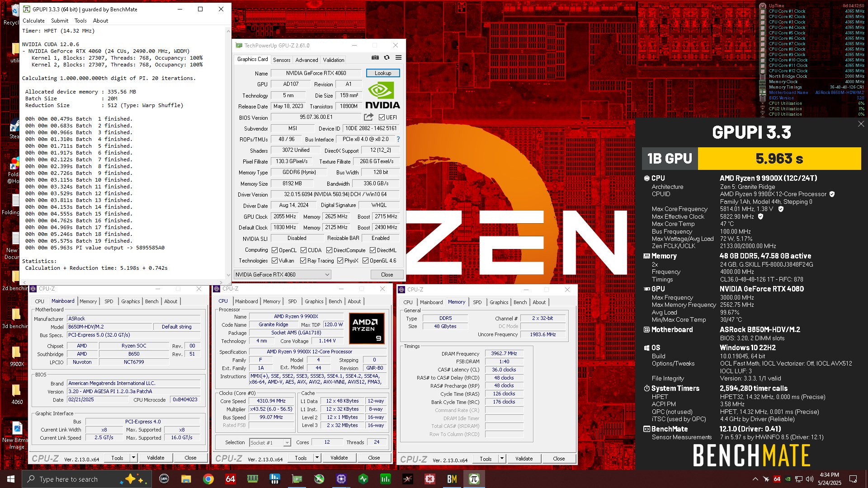Click the AMD Ryzen 9 logo in CPU-Z
This screenshot has width=868, height=488.
click(367, 328)
